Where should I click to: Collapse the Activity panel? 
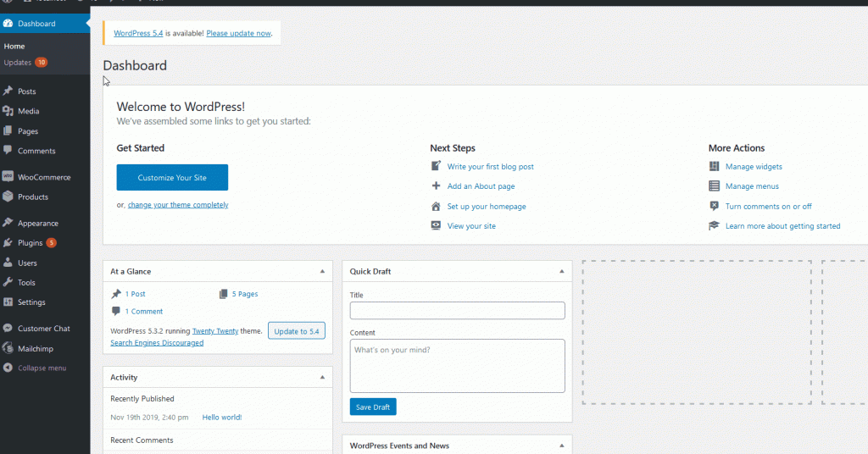pyautogui.click(x=322, y=377)
